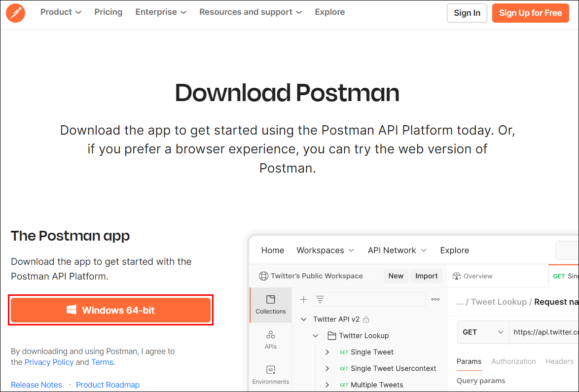
Task: Click the Twitter's Public Workspace name
Action: [317, 276]
